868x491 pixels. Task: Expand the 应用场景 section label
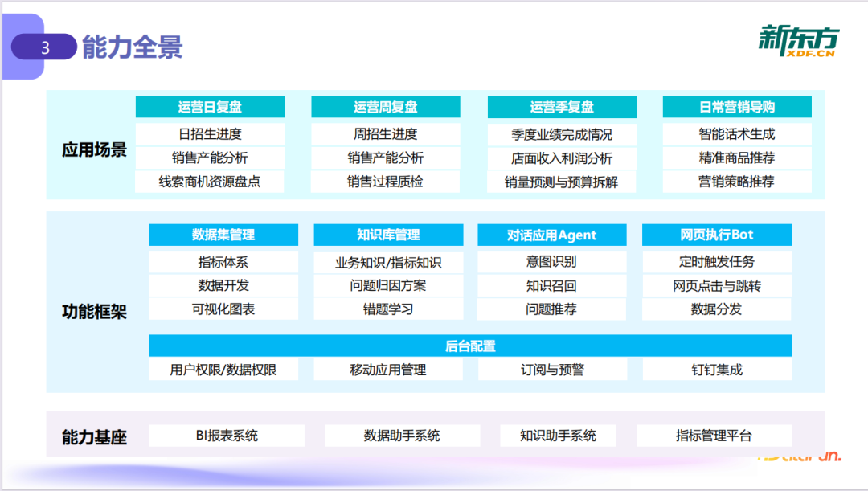pos(96,149)
